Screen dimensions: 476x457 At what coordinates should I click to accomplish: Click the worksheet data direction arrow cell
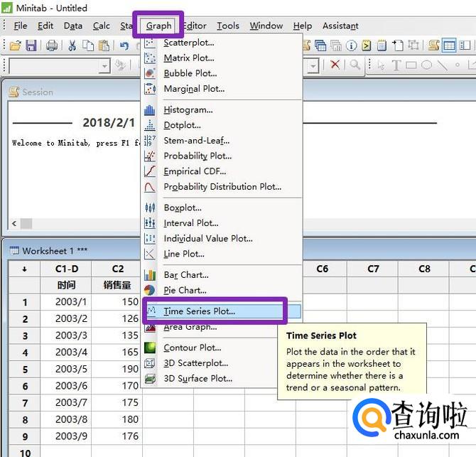tap(25, 269)
